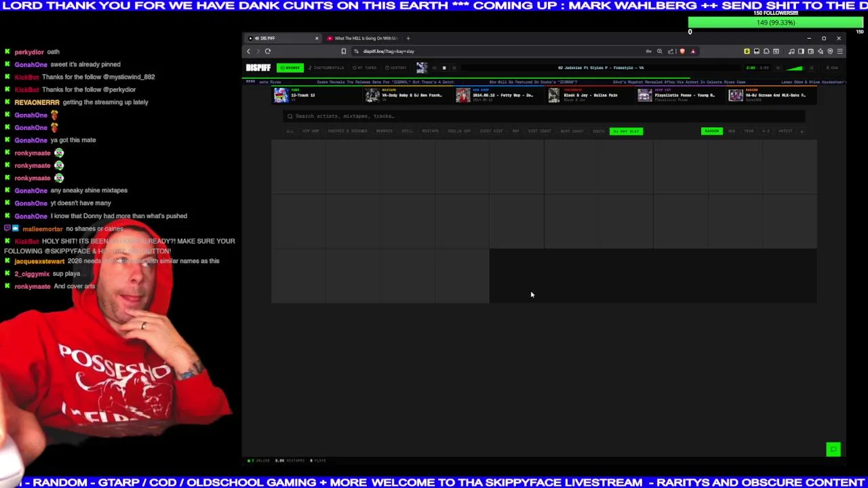Toggle sort direction arrow after Artist

pos(802,131)
